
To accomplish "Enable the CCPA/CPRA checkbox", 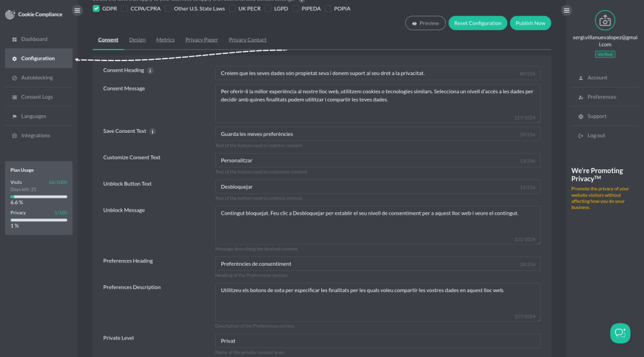I will [125, 9].
